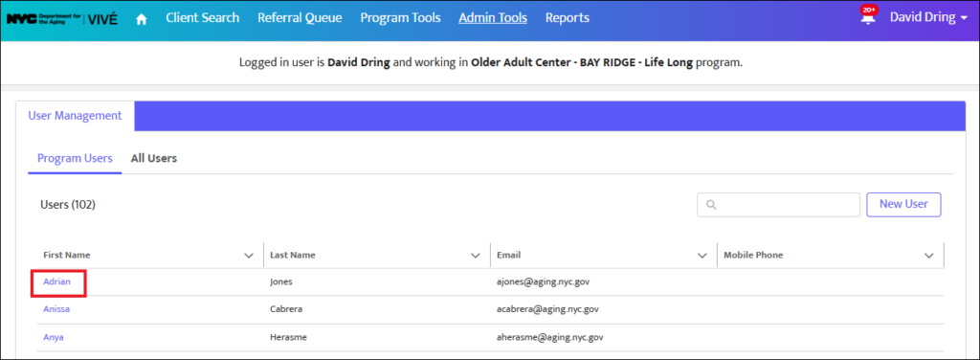This screenshot has width=980, height=360.
Task: Click the acabrera@aging.nyc.gov email
Action: tap(547, 309)
